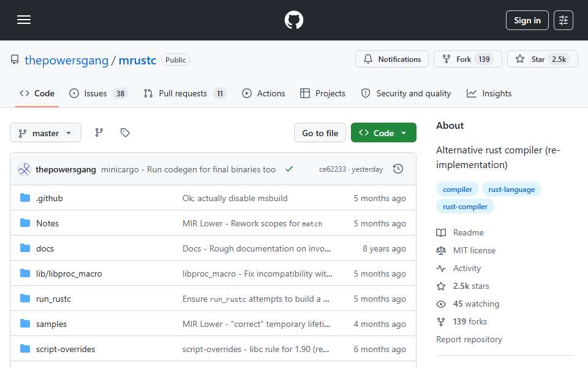This screenshot has height=368, width=588.
Task: Click the Report repository link
Action: click(x=469, y=339)
